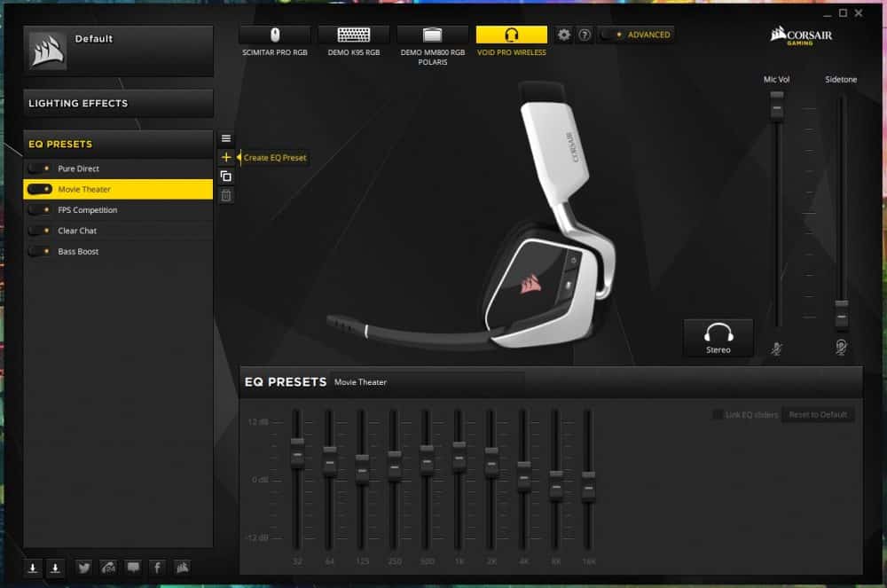This screenshot has width=887, height=588.
Task: Click the Reset to Default button
Action: click(818, 414)
